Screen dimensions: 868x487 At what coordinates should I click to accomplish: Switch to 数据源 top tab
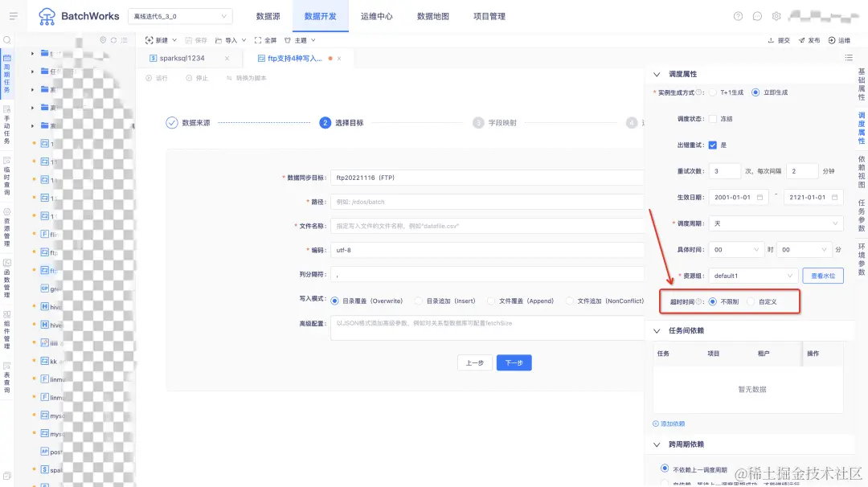coord(268,16)
